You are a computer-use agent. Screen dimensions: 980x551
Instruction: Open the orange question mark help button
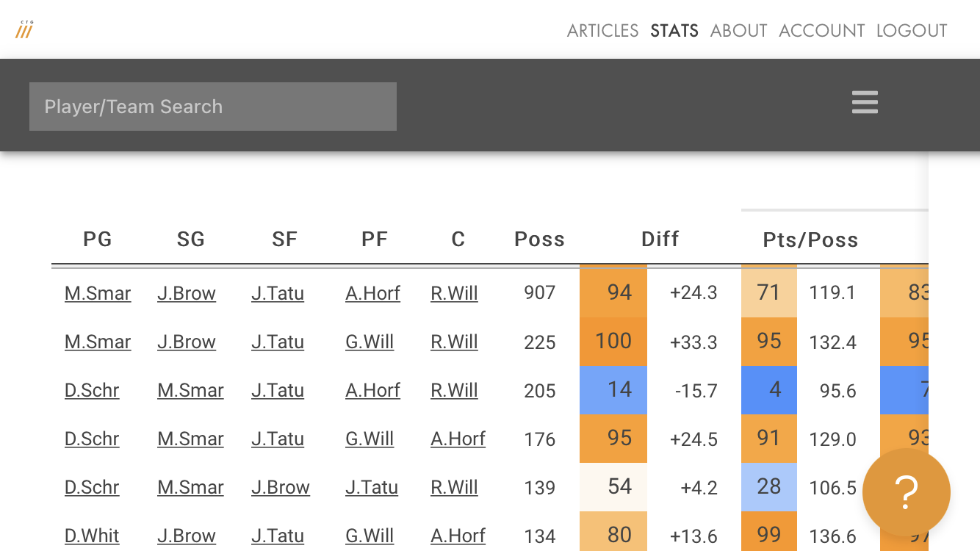906,492
